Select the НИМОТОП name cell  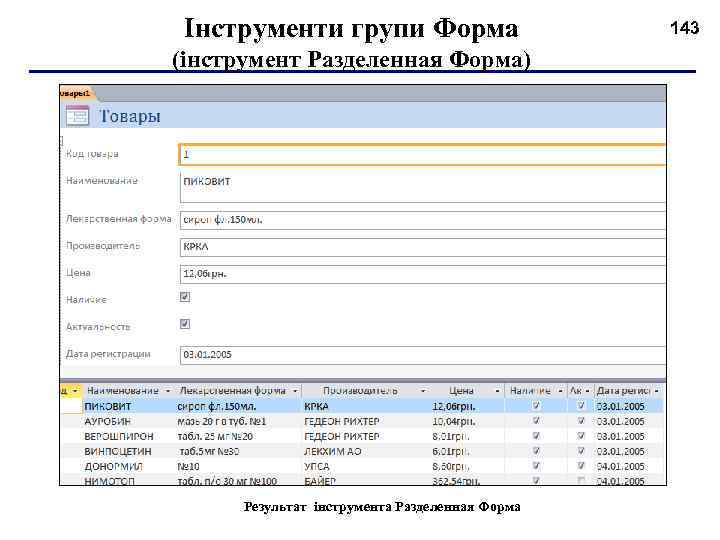click(x=109, y=481)
